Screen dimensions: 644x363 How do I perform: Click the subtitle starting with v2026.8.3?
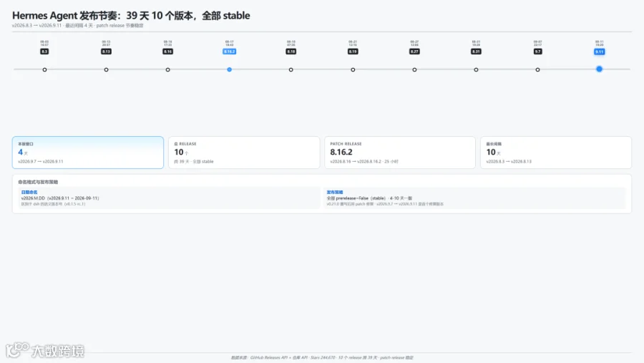[x=77, y=26]
